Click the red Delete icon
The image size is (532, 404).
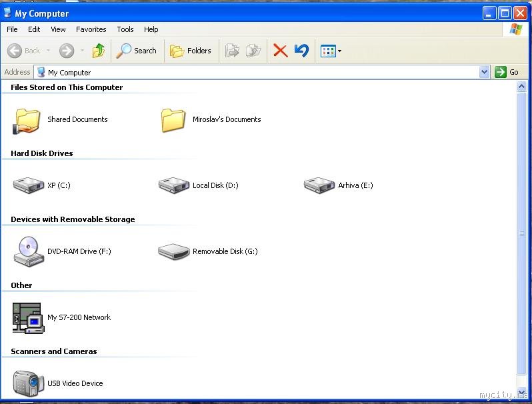point(280,51)
